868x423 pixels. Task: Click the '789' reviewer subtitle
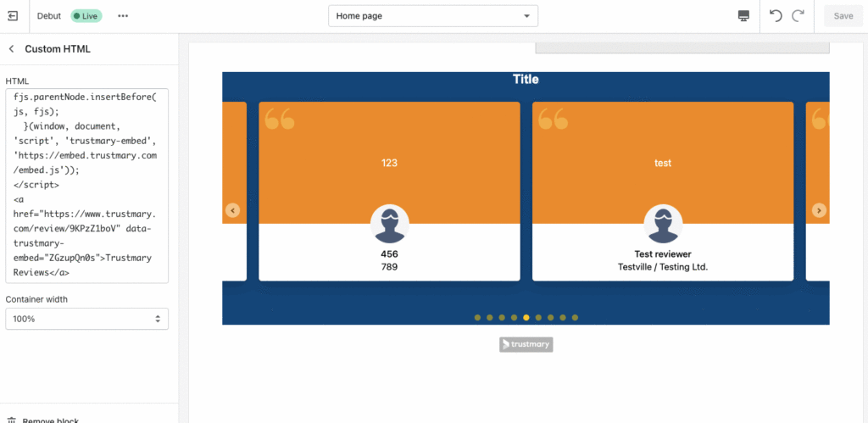[390, 267]
